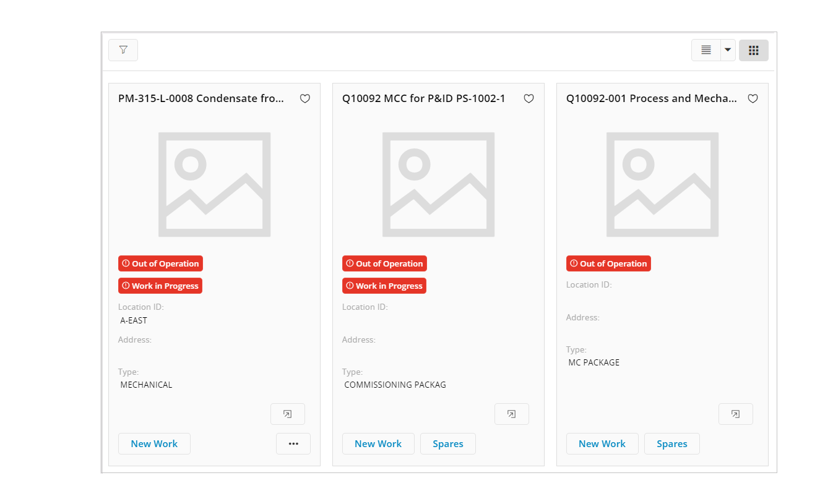Select the grid card view button
This screenshot has height=504, width=833.
click(753, 50)
